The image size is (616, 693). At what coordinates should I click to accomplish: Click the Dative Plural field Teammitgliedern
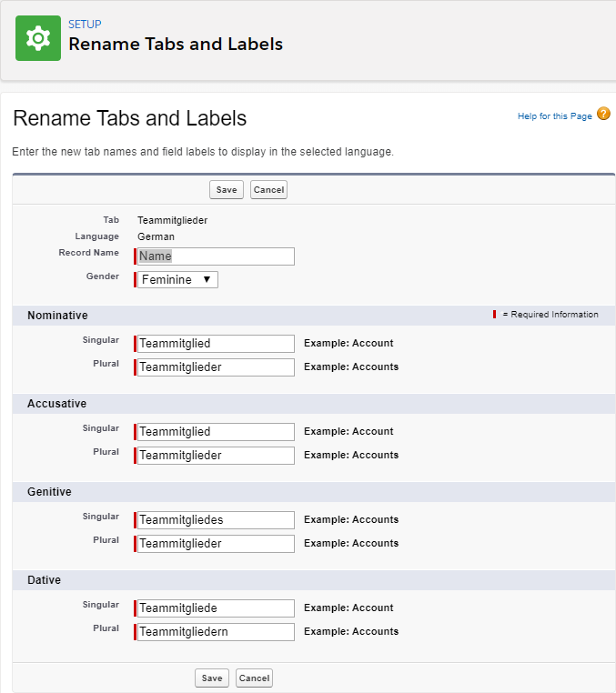click(216, 632)
